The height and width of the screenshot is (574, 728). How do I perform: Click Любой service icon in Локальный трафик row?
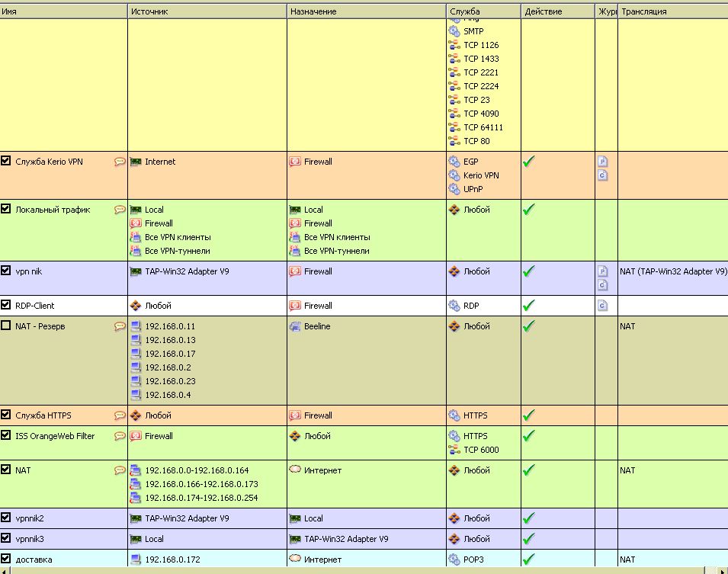[454, 210]
